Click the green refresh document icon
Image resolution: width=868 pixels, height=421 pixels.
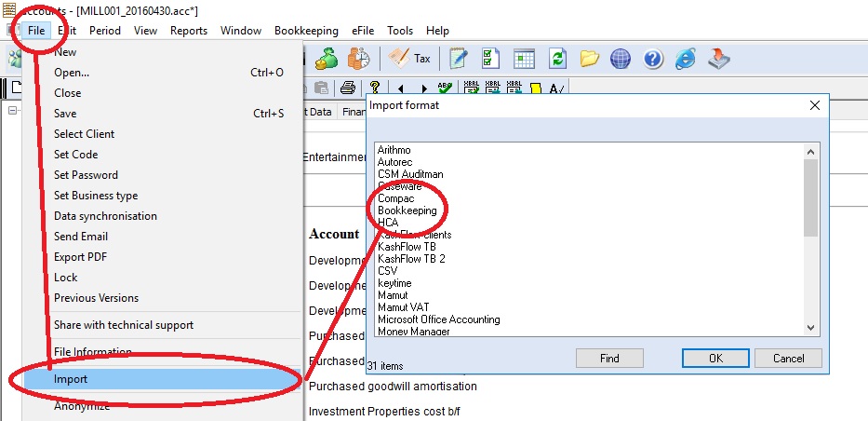click(557, 58)
